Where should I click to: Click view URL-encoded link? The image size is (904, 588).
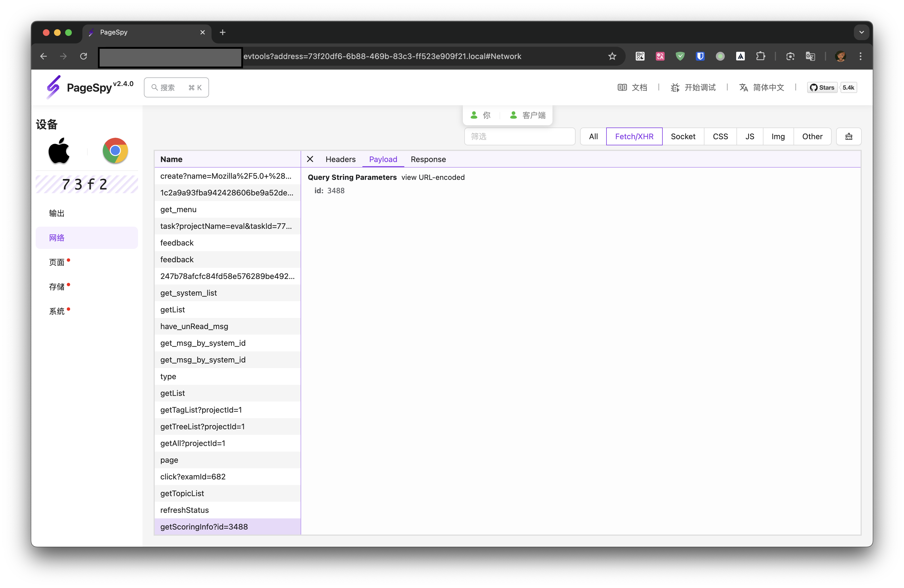pyautogui.click(x=433, y=177)
